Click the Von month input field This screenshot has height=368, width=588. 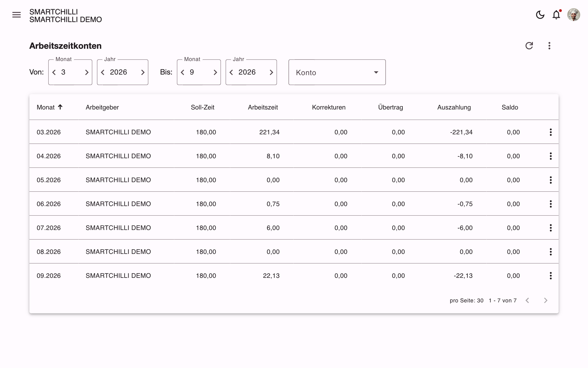(70, 72)
